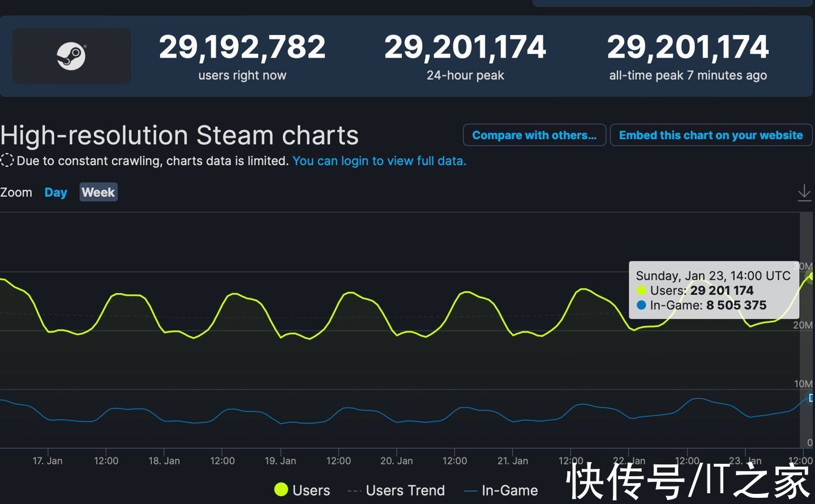Screen dimensions: 815x504
Task: Toggle the Users series in legend
Action: click(302, 490)
